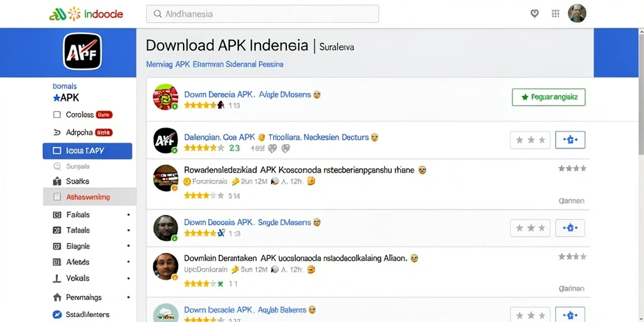Click the Vokals sidebar icon

tap(57, 279)
